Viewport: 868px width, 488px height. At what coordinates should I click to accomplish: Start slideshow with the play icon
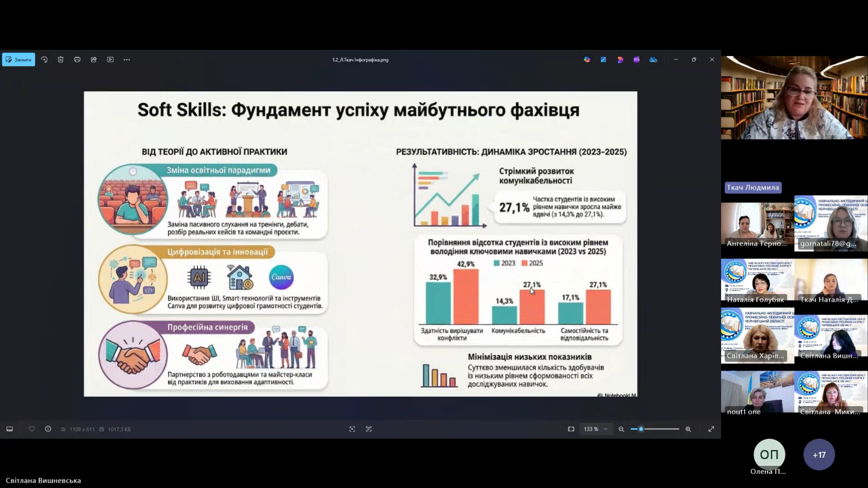click(110, 60)
